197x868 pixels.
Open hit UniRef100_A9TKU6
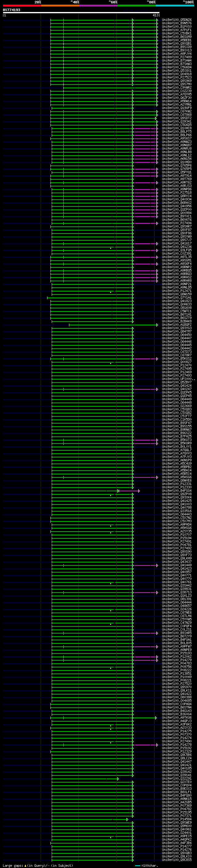click(176, 717)
